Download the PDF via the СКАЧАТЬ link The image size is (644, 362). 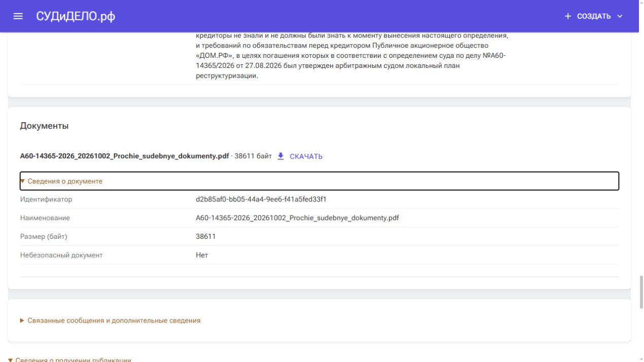coord(306,156)
